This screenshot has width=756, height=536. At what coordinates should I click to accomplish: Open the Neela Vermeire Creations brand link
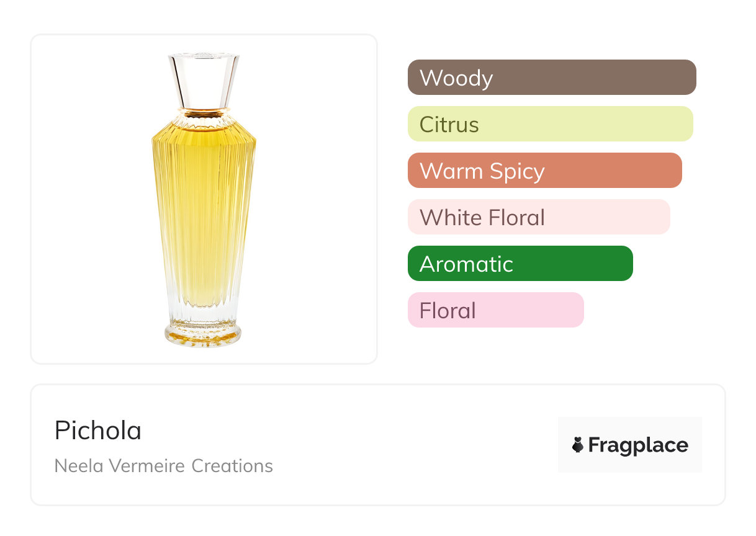tap(164, 465)
